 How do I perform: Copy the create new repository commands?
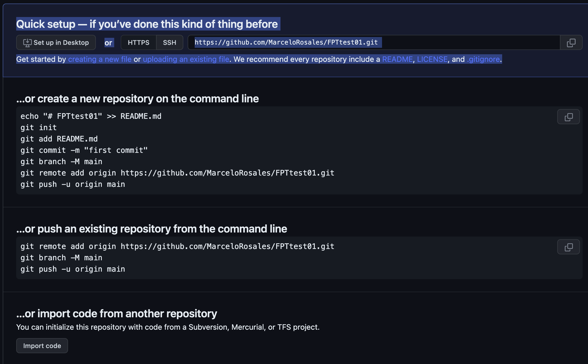568,117
